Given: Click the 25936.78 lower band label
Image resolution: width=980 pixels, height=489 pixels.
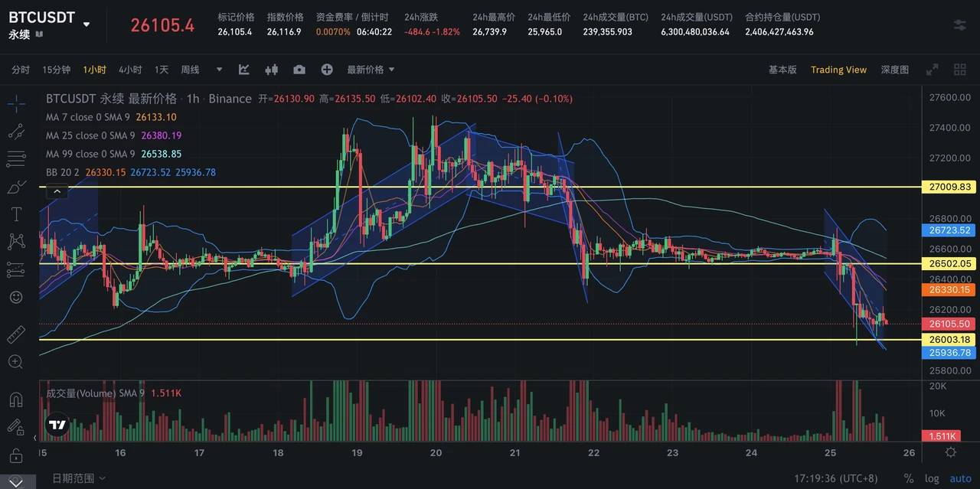Looking at the screenshot, I should click(x=950, y=353).
